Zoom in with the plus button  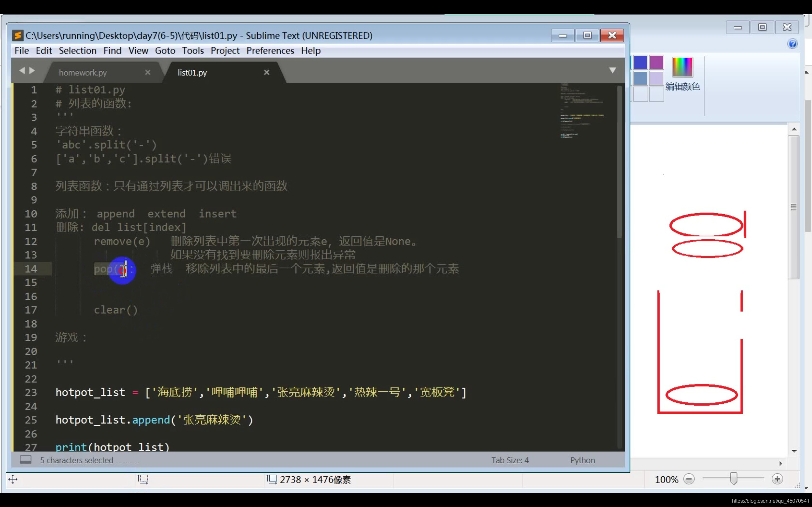click(x=777, y=479)
